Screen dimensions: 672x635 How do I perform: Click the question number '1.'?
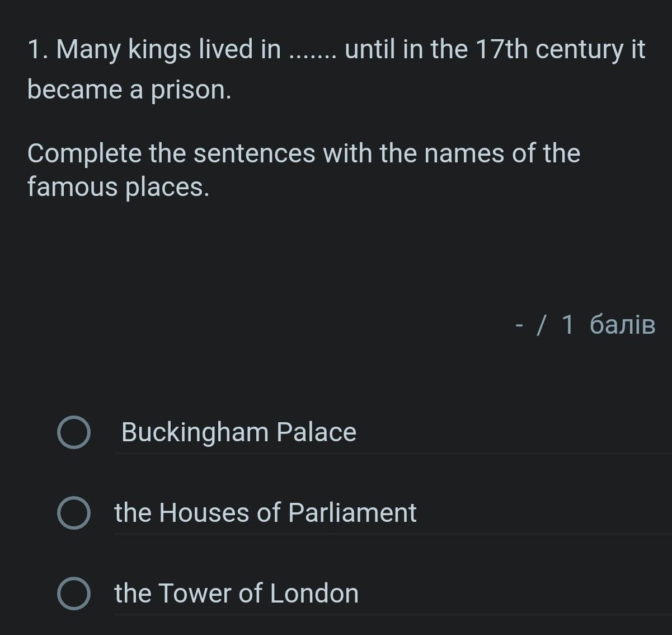[38, 49]
